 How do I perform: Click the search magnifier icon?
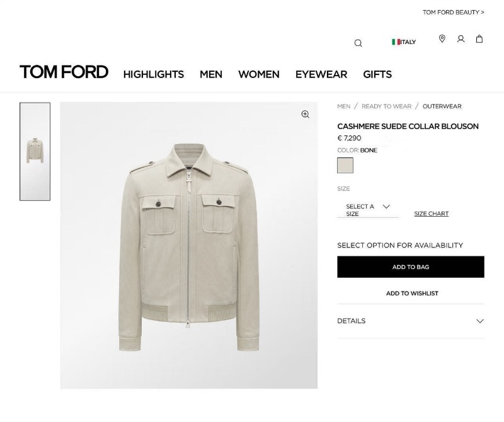click(x=358, y=43)
